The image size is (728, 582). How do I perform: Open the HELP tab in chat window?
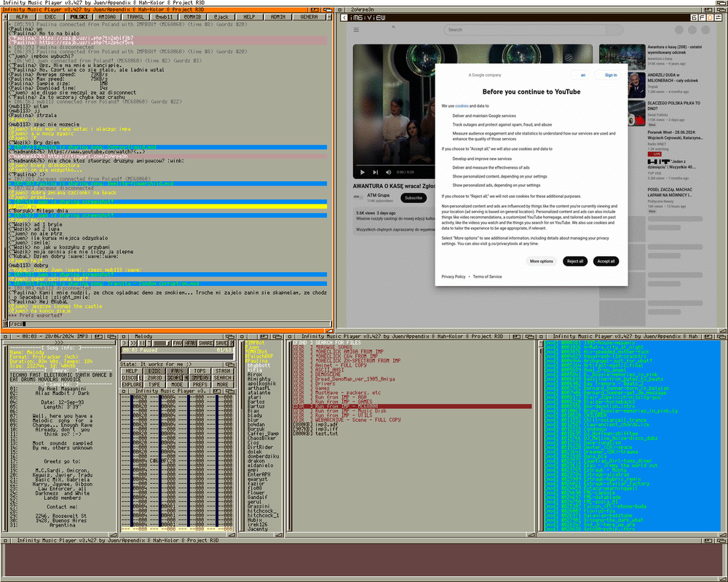(249, 17)
